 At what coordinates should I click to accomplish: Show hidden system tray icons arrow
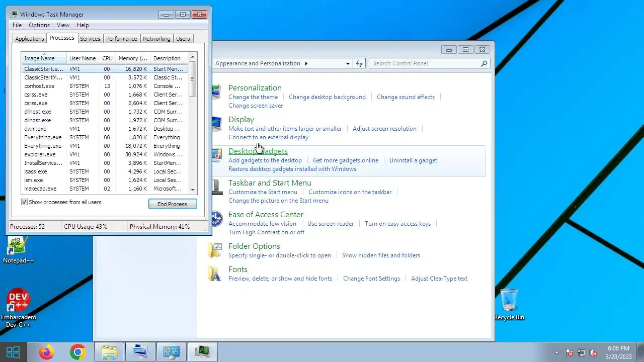click(x=556, y=352)
